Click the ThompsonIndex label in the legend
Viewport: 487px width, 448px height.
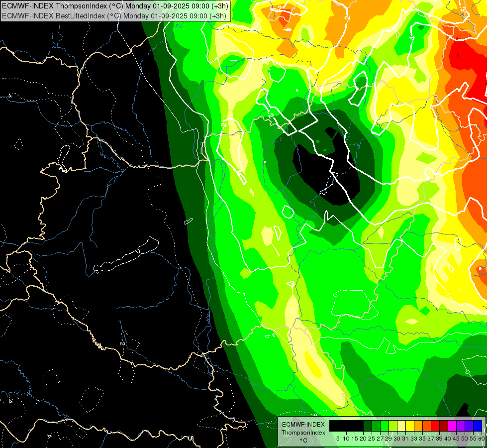pos(303,433)
